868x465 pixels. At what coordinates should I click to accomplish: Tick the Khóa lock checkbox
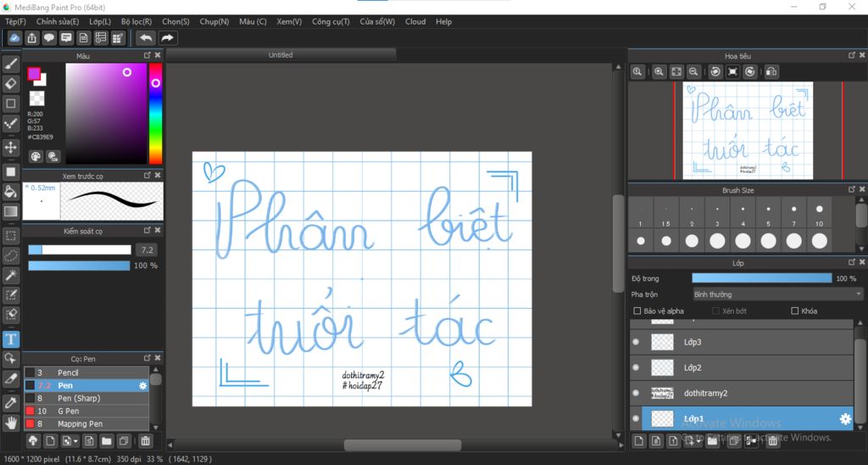click(794, 311)
